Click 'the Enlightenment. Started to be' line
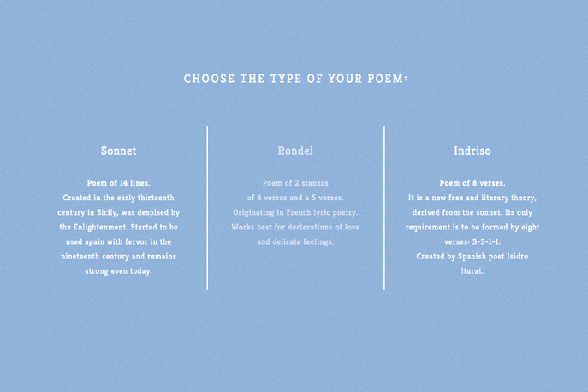The width and height of the screenshot is (588, 392). click(118, 227)
